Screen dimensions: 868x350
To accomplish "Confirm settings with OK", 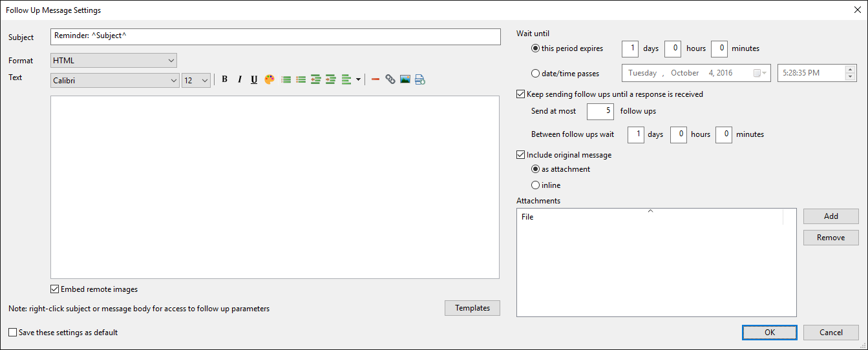I will [x=769, y=333].
